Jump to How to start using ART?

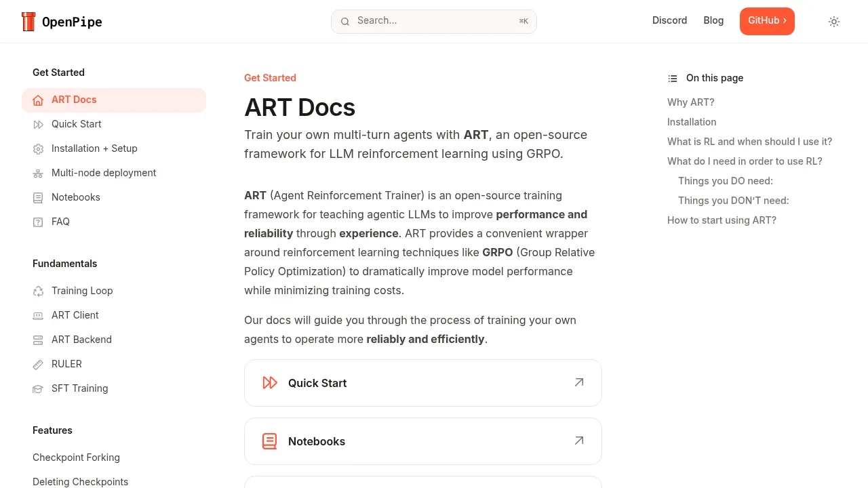pyautogui.click(x=722, y=220)
